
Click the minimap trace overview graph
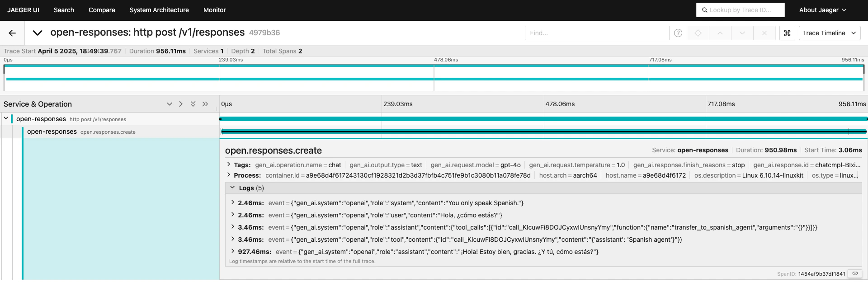[x=434, y=78]
